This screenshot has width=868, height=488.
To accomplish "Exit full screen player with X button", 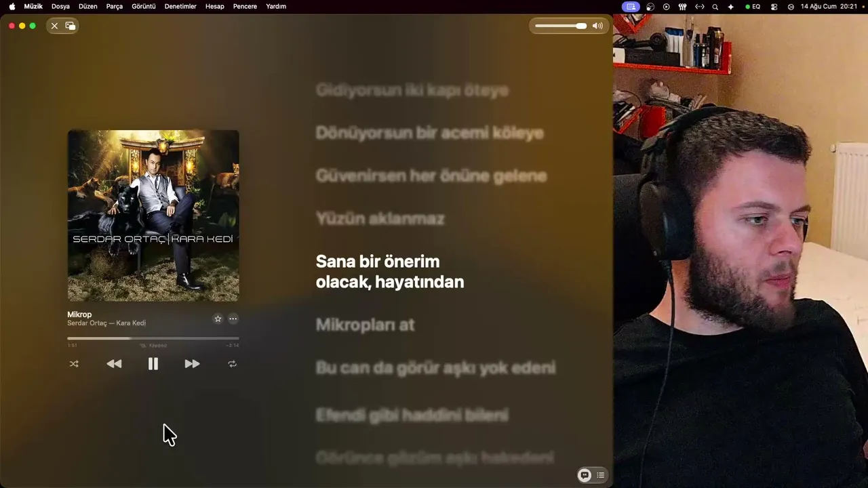I will coord(54,26).
